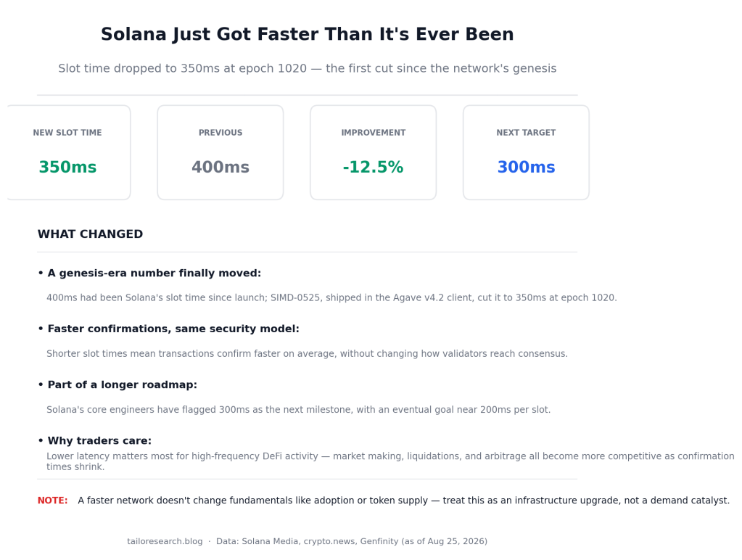Click the 200ms per slot roadmap text
742x560 pixels.
[x=298, y=409]
